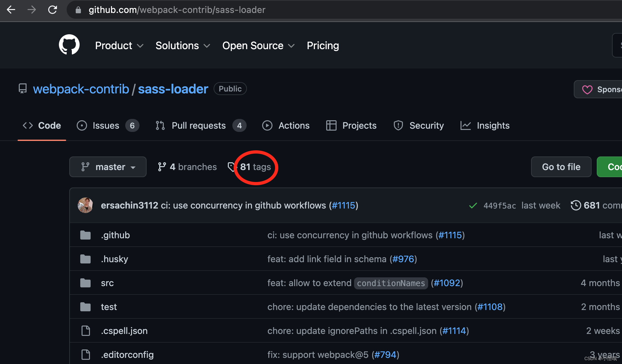The width and height of the screenshot is (622, 364).
Task: Click the test folder icon
Action: pyautogui.click(x=85, y=307)
